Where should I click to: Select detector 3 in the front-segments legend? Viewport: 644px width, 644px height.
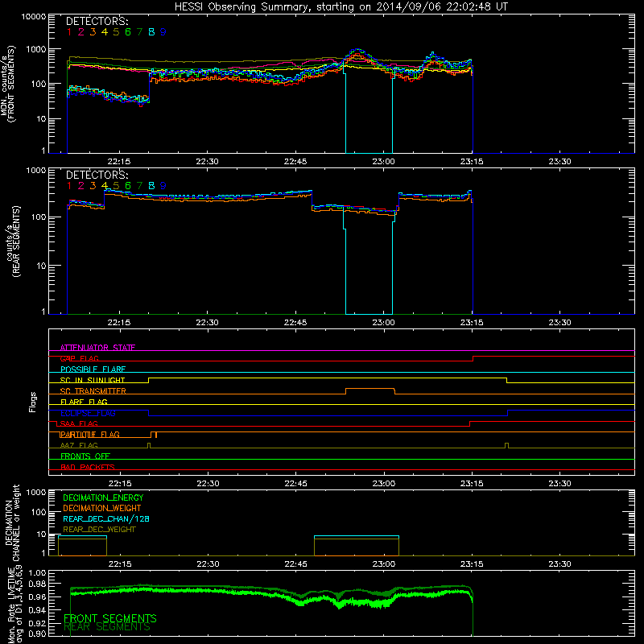pos(93,32)
